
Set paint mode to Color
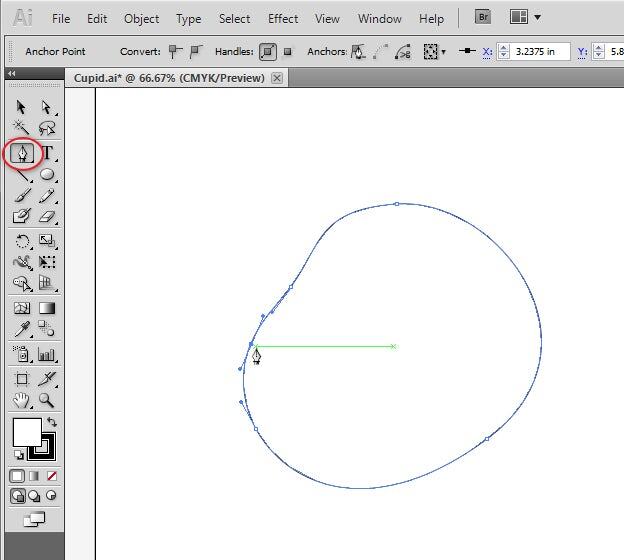click(17, 476)
